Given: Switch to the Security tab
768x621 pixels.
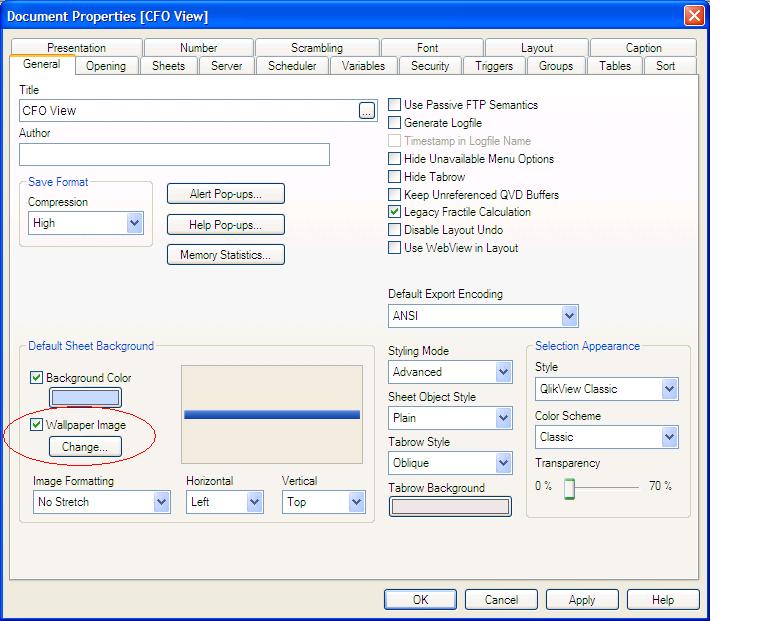Looking at the screenshot, I should [x=430, y=66].
